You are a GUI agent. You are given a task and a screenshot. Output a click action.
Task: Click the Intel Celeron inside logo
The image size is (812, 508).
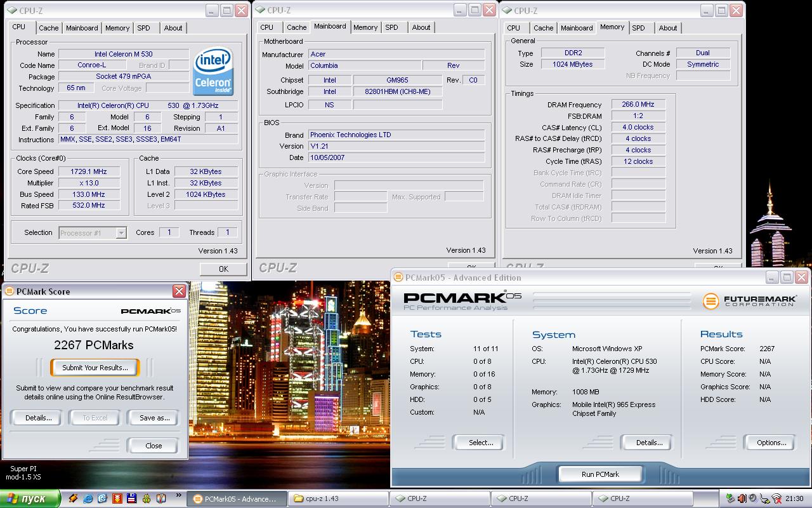tap(214, 72)
